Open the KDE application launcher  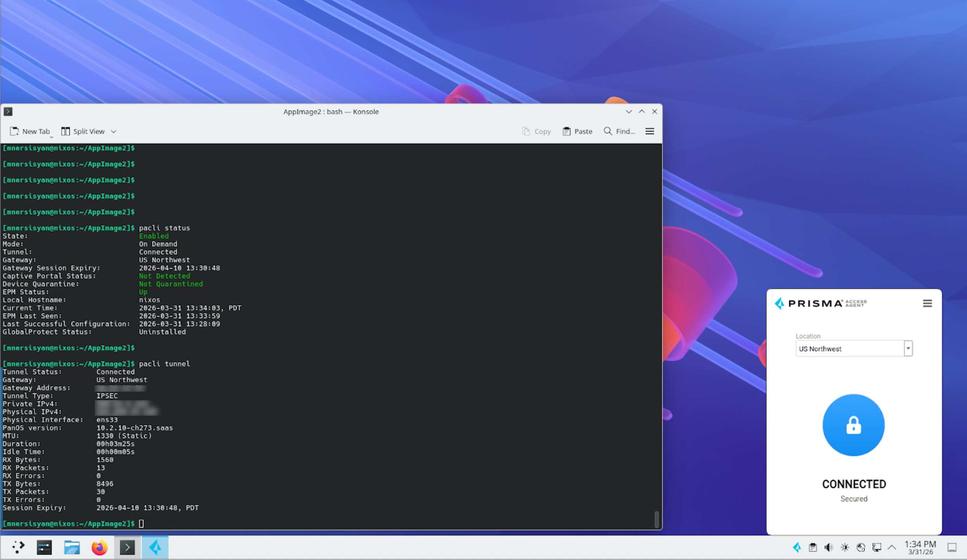(x=18, y=548)
